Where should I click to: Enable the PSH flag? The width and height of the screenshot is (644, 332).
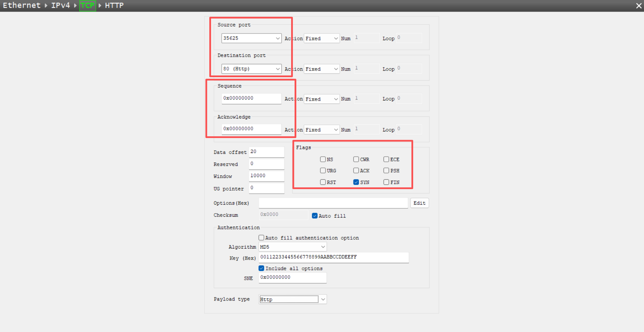tap(386, 171)
